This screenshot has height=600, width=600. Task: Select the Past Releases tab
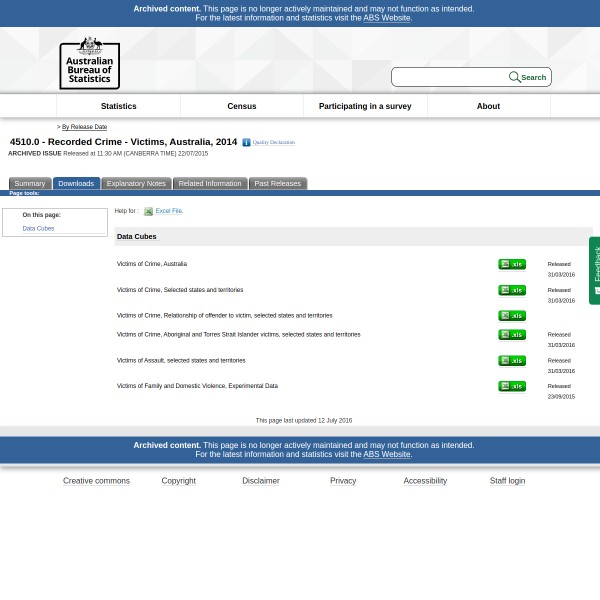(277, 184)
